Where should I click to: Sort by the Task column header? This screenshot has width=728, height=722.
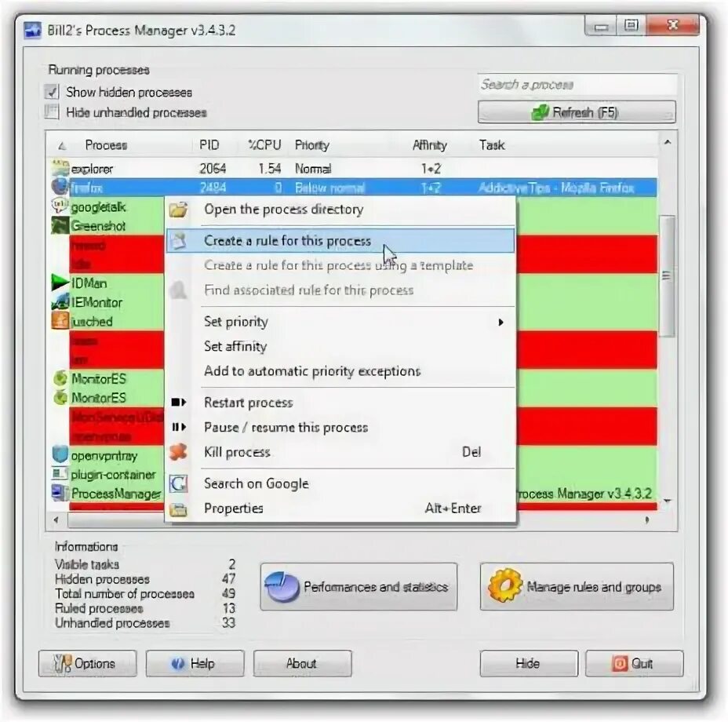point(492,145)
